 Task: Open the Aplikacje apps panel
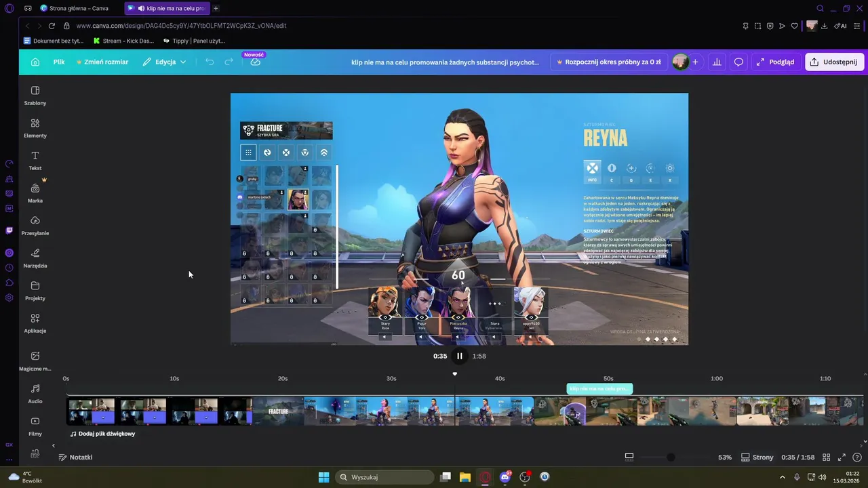point(35,323)
